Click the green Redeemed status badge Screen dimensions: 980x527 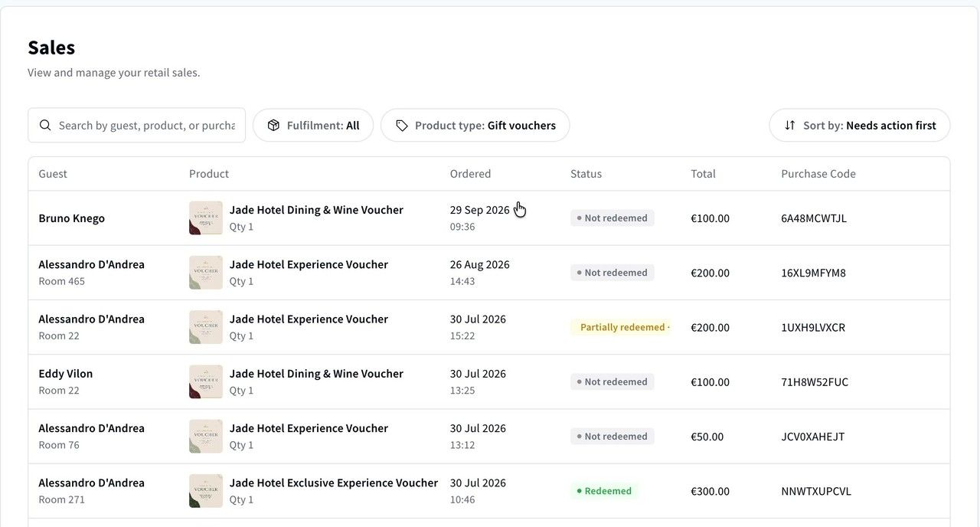(x=604, y=491)
